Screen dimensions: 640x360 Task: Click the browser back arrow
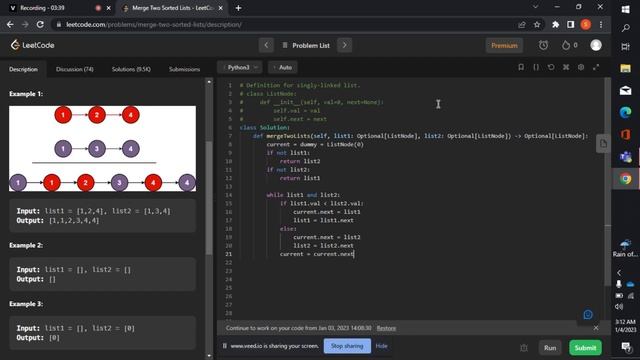[x=10, y=24]
